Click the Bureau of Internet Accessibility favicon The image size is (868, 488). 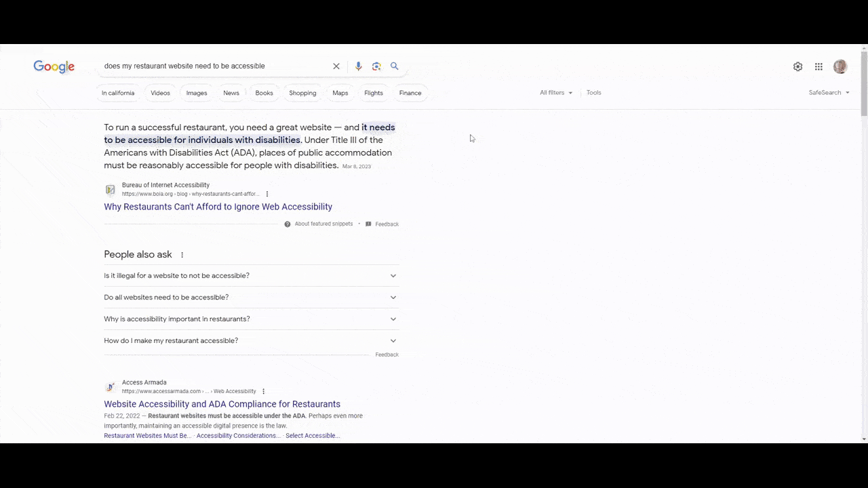pyautogui.click(x=110, y=190)
